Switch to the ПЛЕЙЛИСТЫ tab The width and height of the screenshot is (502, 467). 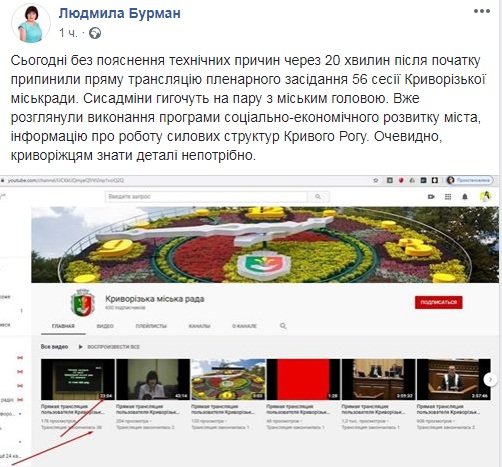[151, 326]
